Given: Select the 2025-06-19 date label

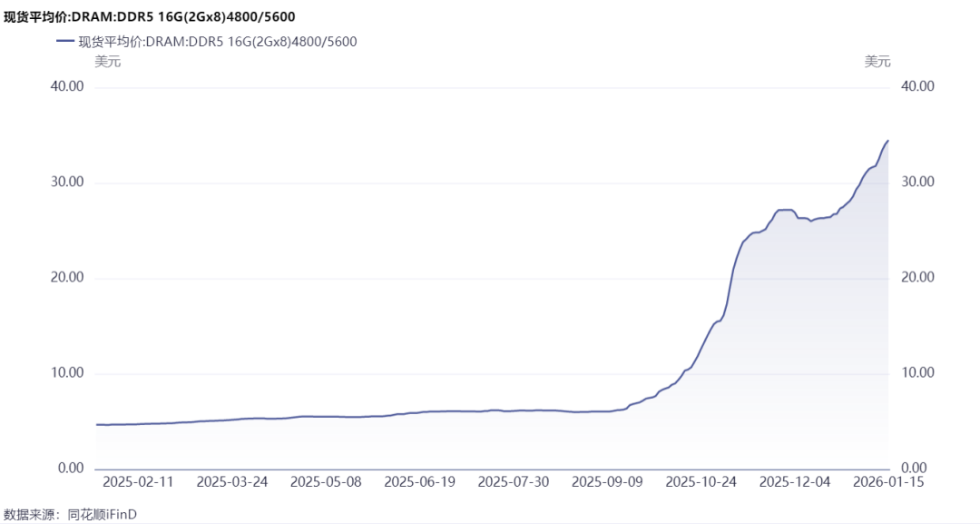Looking at the screenshot, I should coord(419,482).
